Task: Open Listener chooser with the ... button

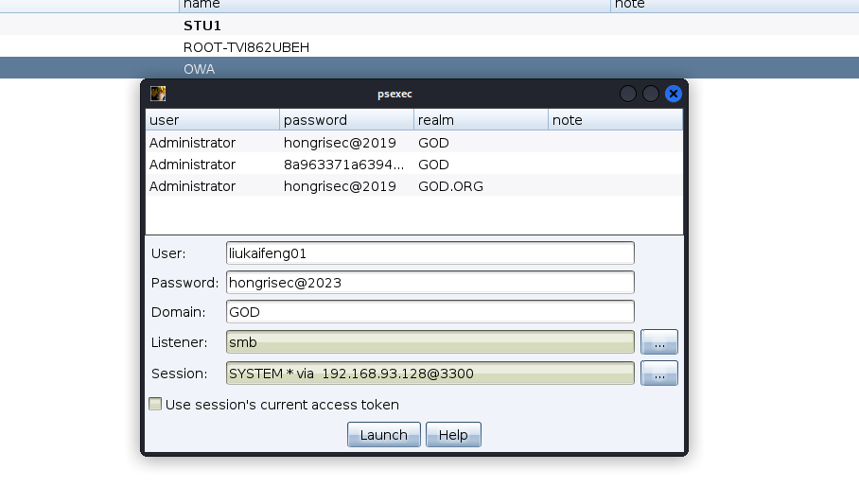Action: click(659, 342)
